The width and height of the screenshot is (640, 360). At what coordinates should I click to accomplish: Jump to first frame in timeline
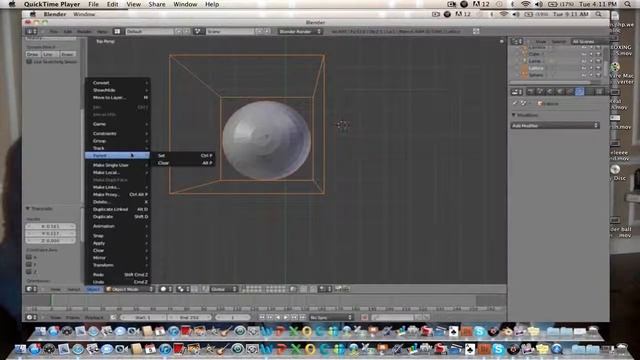pos(262,318)
